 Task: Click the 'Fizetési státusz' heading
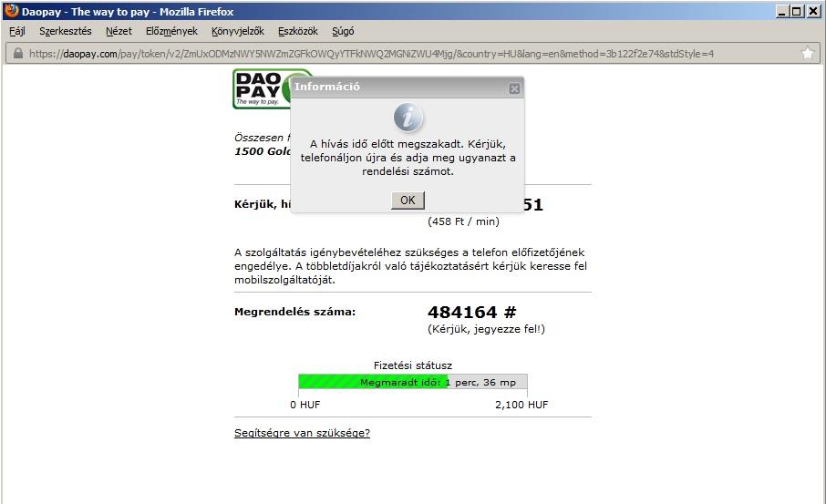pos(413,365)
